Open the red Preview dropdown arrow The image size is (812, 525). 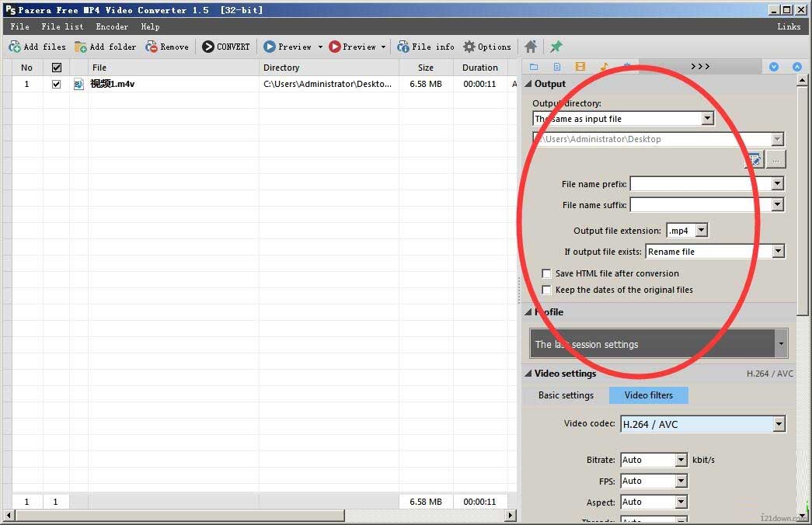pyautogui.click(x=384, y=47)
